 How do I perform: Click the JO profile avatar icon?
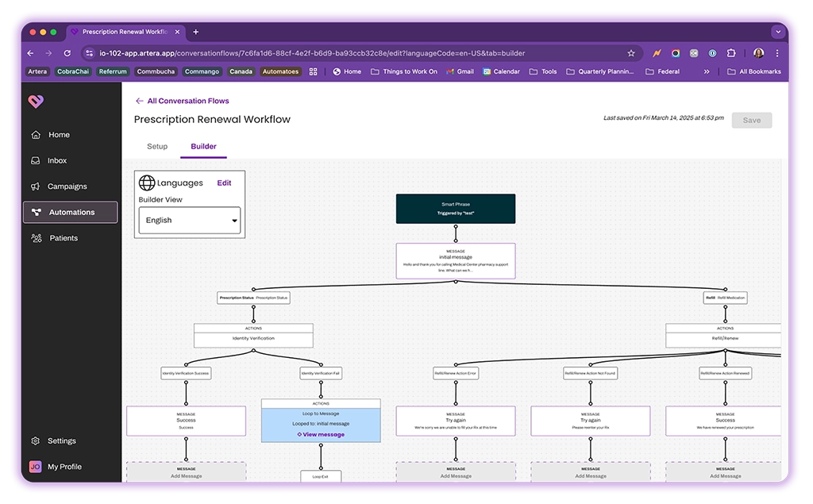click(35, 467)
